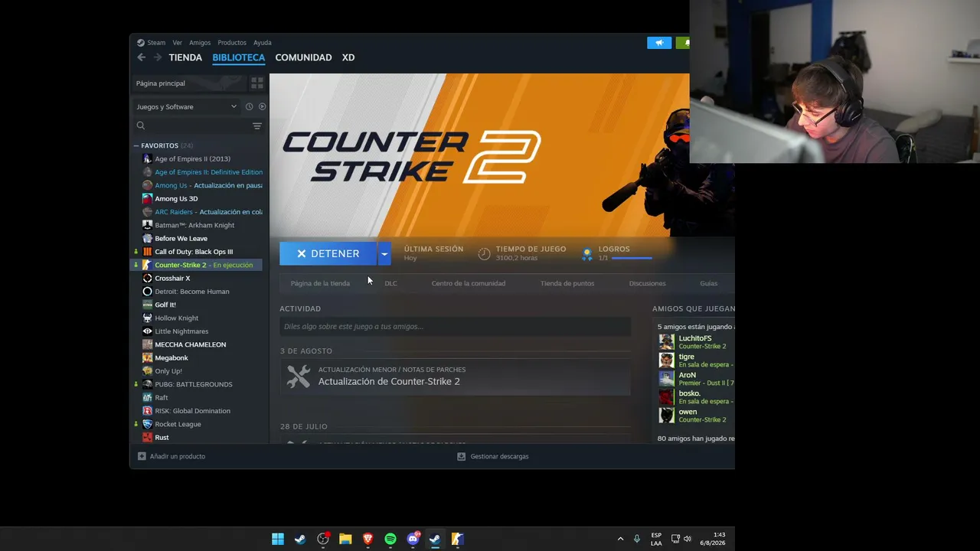
Task: Go forward with the right arrow
Action: point(158,57)
